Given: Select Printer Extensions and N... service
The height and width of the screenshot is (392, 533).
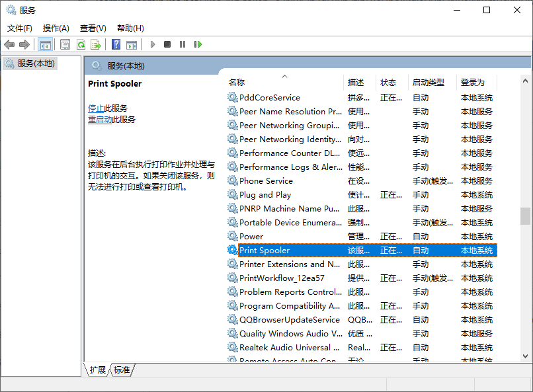Looking at the screenshot, I should tap(290, 264).
